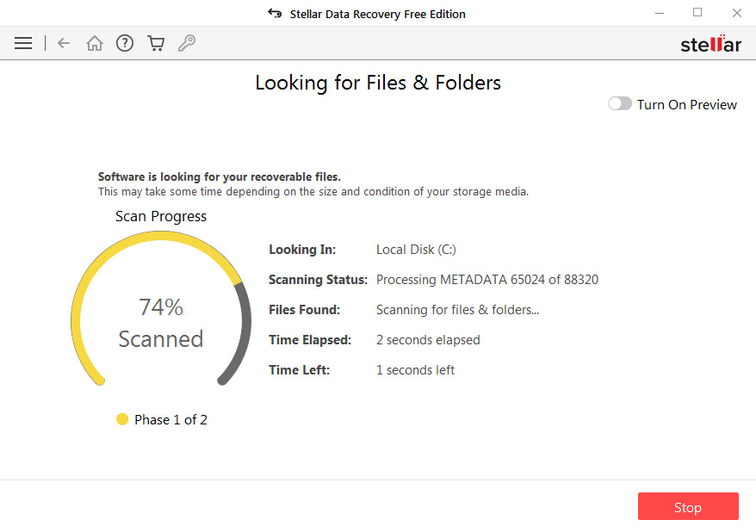Go back with the arrow icon
Screen dimensions: 756x532
[64, 43]
